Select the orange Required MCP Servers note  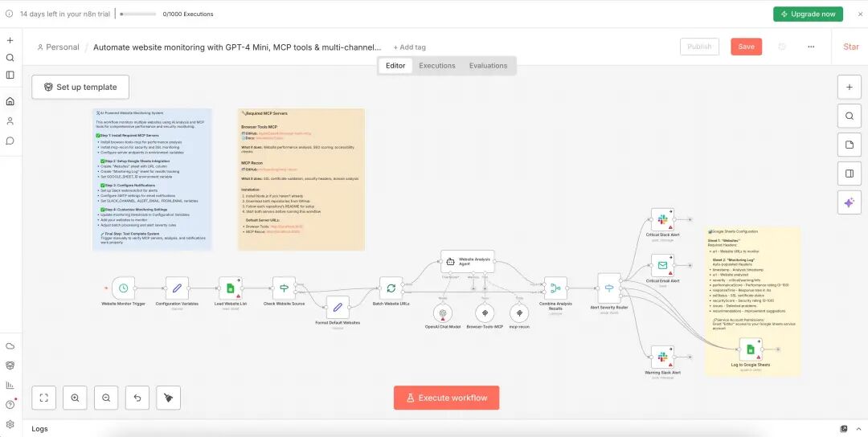tap(301, 179)
